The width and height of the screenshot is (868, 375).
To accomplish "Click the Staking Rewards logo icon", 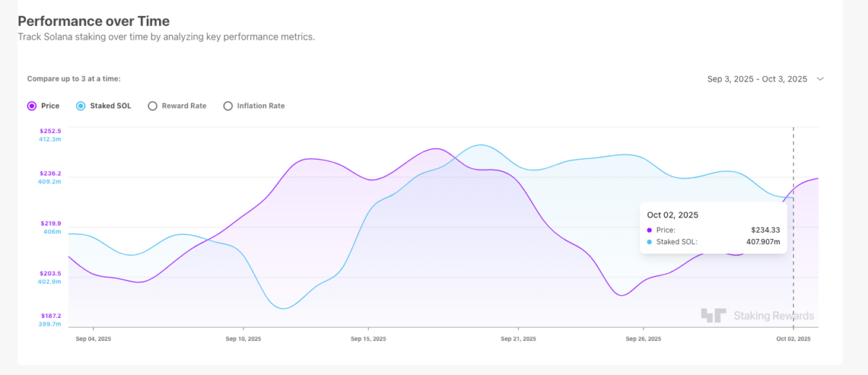I will tap(712, 316).
